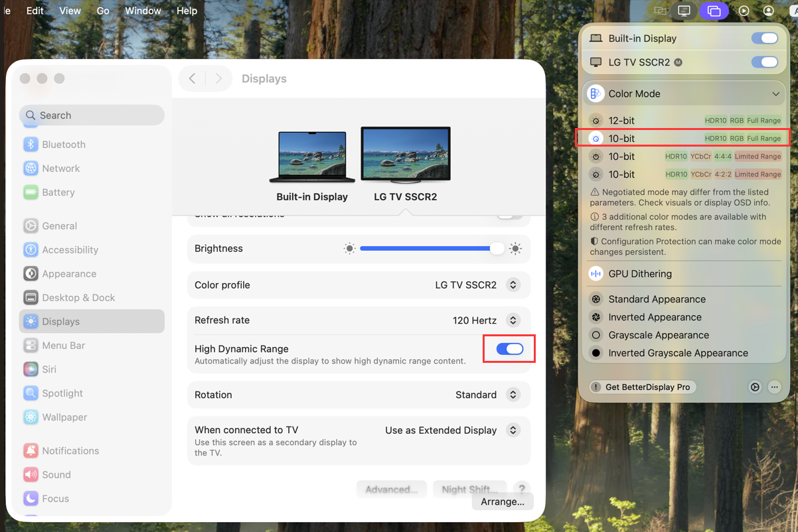Open Spotlight settings in the sidebar
The image size is (798, 532).
[x=92, y=393]
